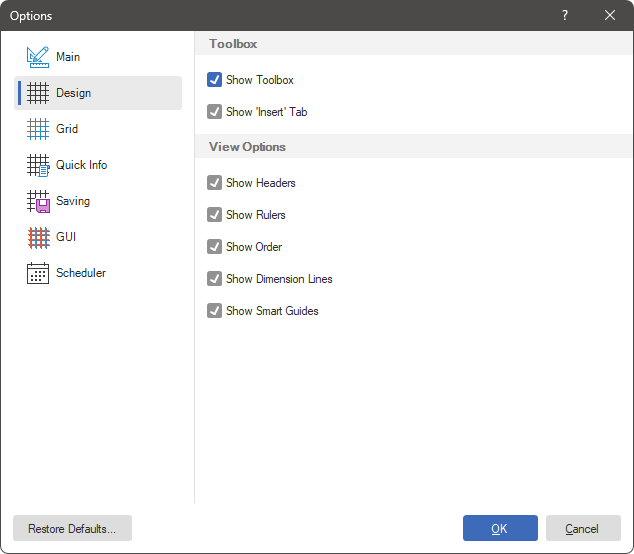The image size is (634, 554).
Task: Click the blue Grid icon
Action: (38, 129)
